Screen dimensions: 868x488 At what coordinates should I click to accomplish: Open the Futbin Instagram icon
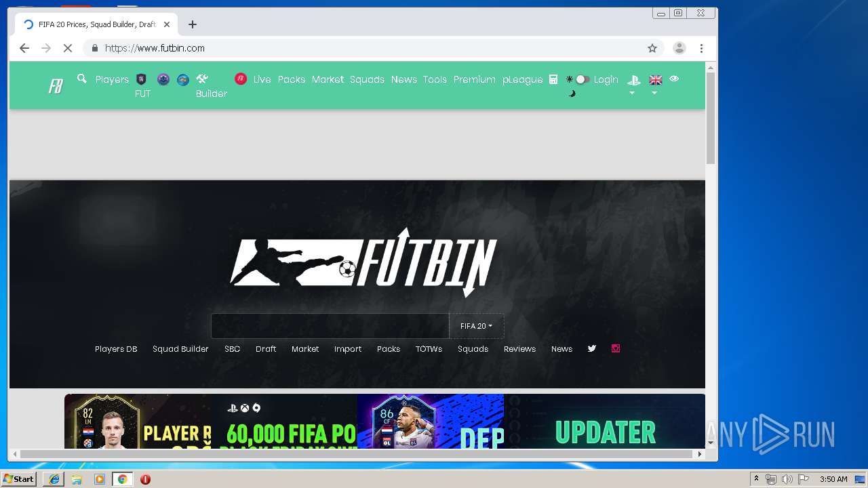pyautogui.click(x=616, y=348)
